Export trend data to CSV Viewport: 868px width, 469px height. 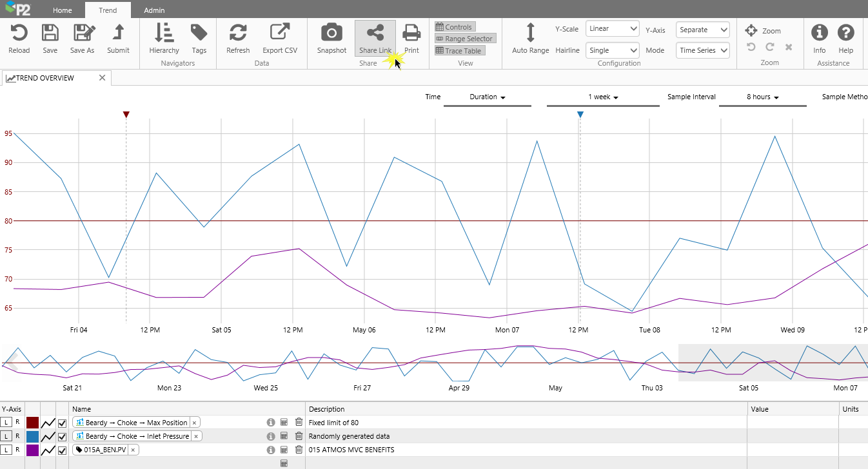coord(279,33)
